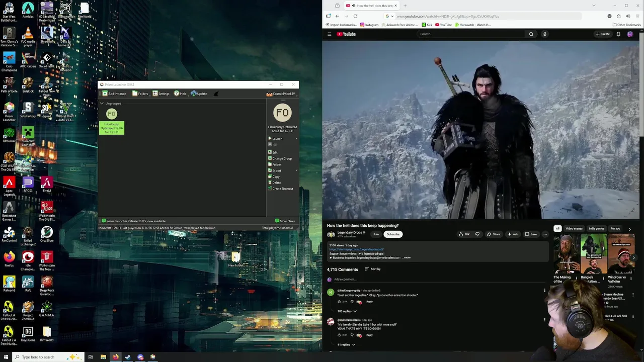The image size is (644, 362).
Task: Save the video to playlist
Action: (531, 234)
